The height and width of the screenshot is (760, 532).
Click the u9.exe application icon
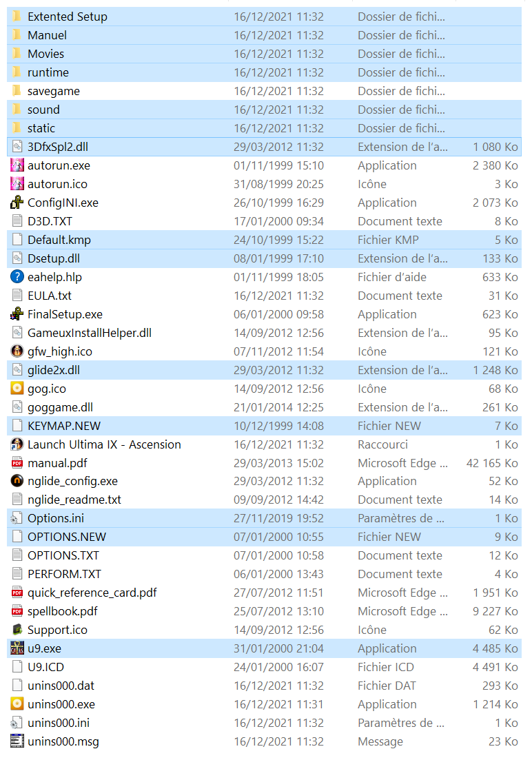coord(17,648)
